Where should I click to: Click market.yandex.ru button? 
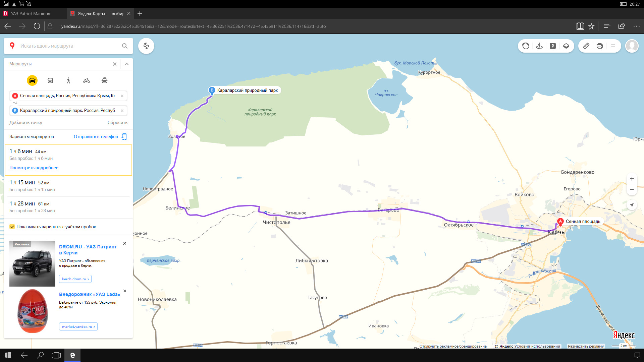click(78, 326)
